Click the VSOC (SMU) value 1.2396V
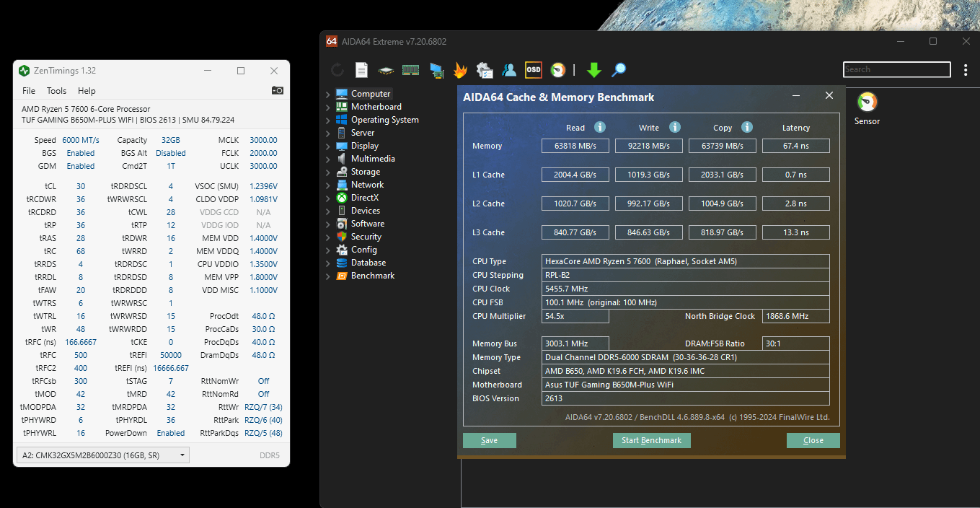Image resolution: width=980 pixels, height=508 pixels. [x=263, y=186]
